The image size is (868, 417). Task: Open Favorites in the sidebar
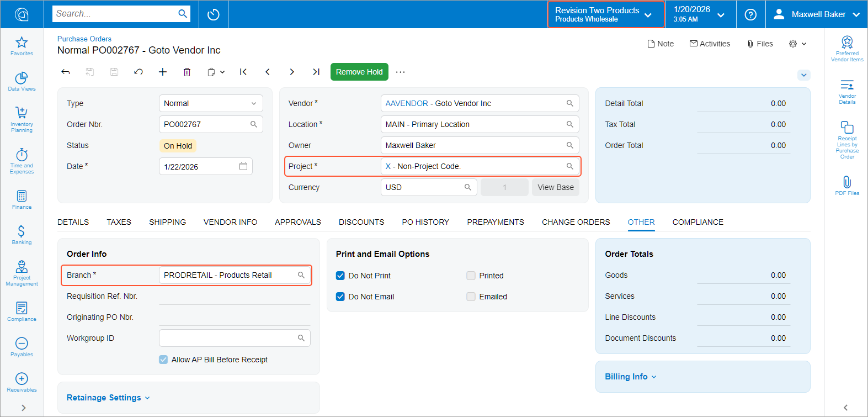click(x=22, y=46)
